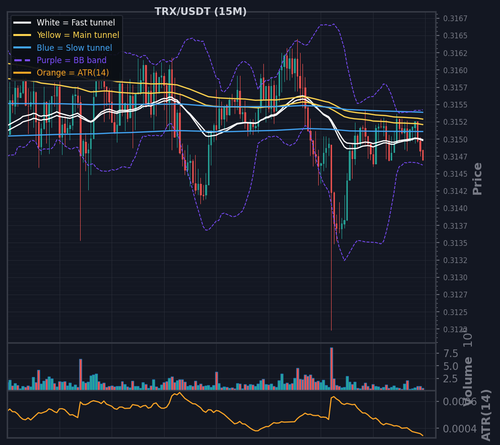500x445 pixels.
Task: Click the orange line sample in legend
Action: click(x=22, y=73)
